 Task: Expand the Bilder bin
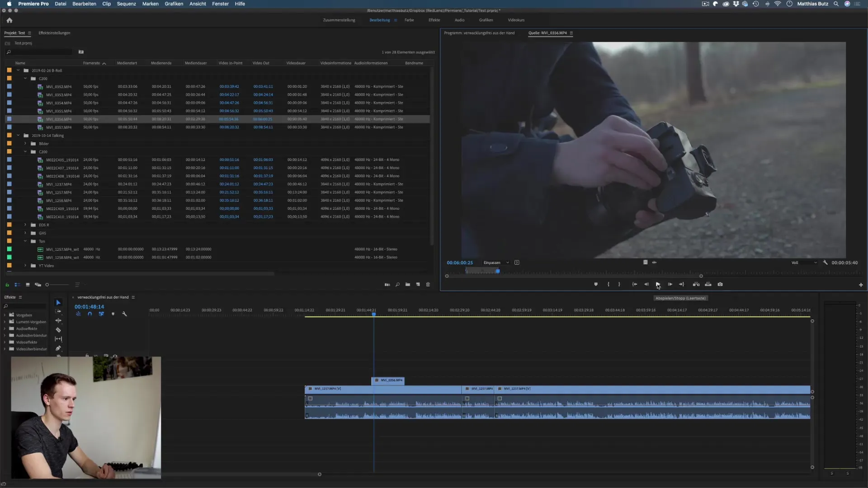[x=25, y=144]
